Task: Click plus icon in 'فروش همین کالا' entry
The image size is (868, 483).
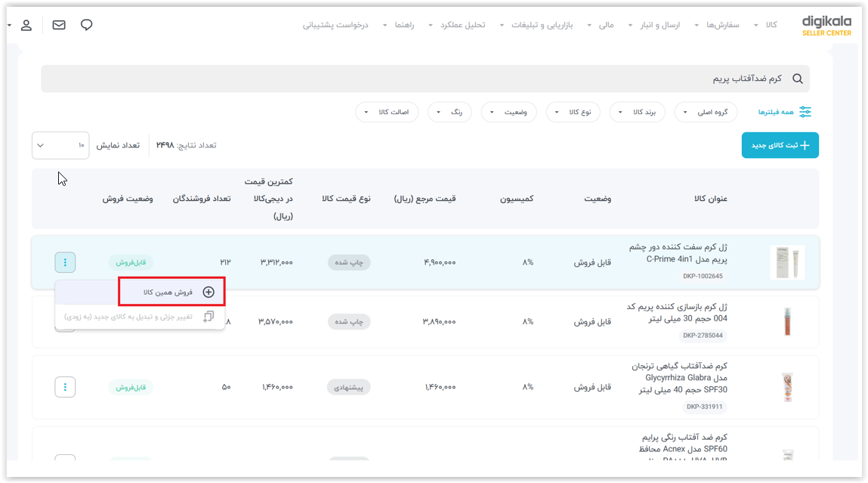Action: 209,292
